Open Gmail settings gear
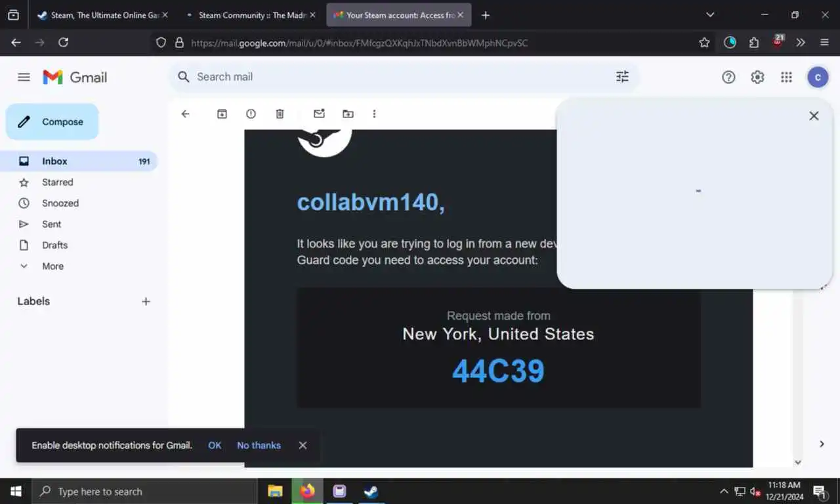 click(757, 77)
